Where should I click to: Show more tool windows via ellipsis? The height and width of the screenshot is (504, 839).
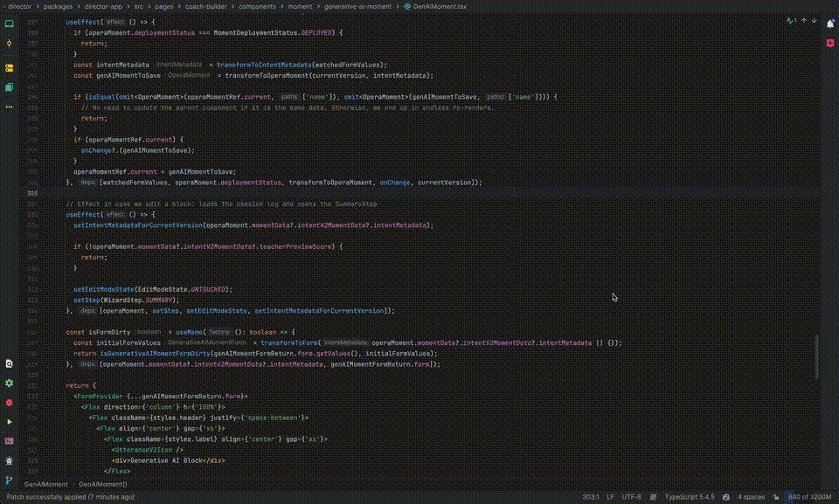(9, 107)
